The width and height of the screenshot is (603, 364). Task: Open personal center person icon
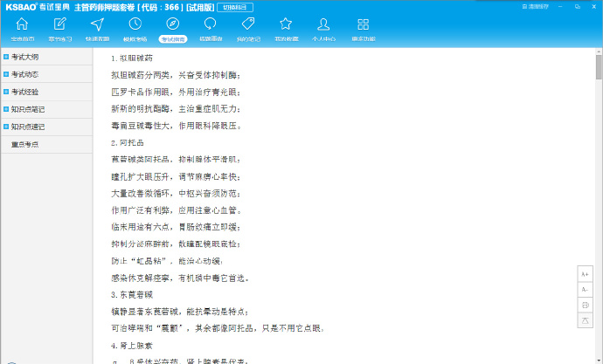click(323, 24)
